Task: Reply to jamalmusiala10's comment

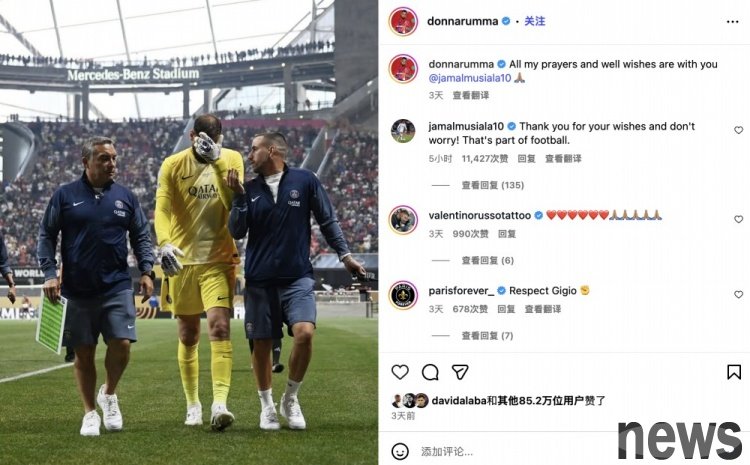Action: click(x=526, y=158)
